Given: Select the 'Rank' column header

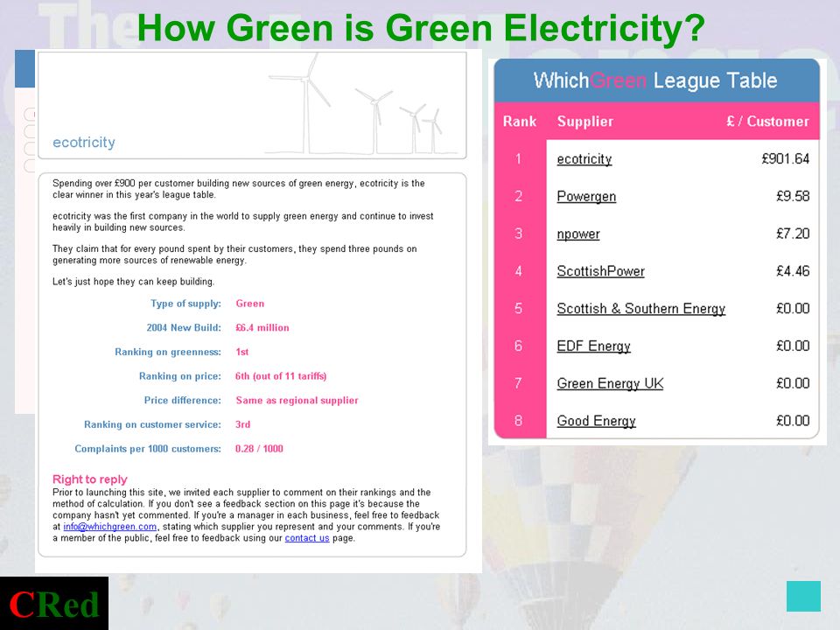Looking at the screenshot, I should click(x=519, y=122).
